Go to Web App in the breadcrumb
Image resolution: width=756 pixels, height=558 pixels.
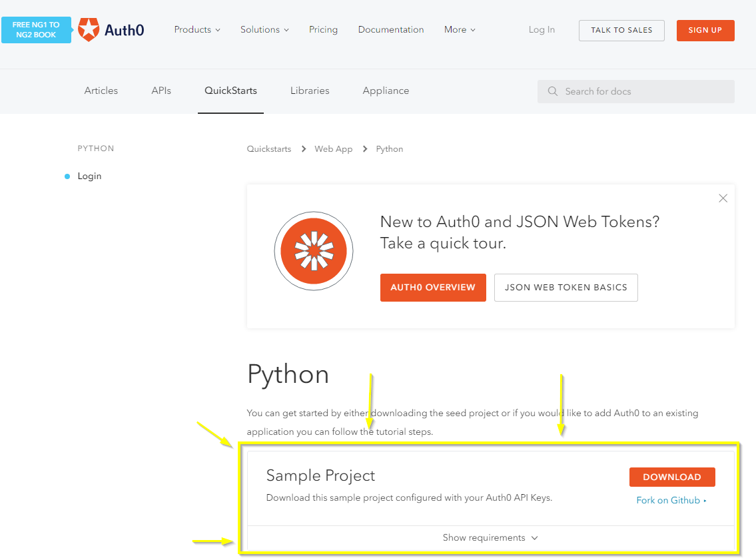tap(333, 149)
